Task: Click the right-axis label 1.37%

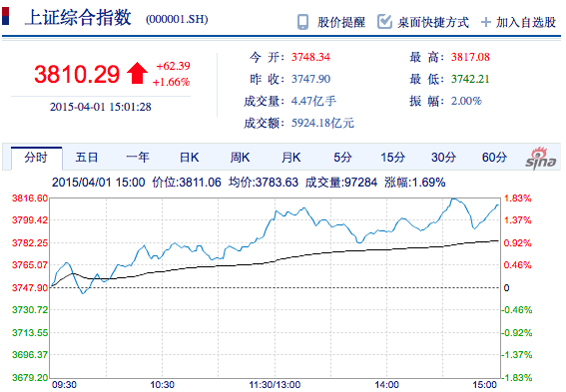Action: click(x=518, y=220)
